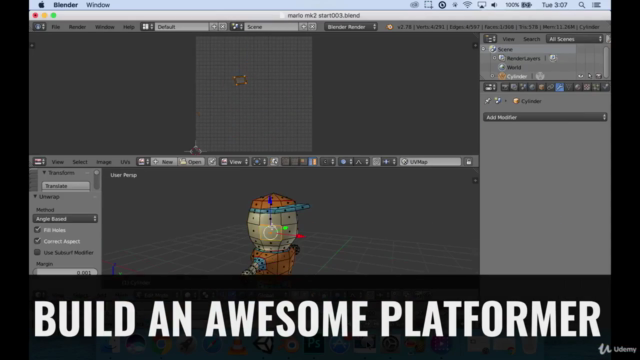Viewport: 640px width, 360px height.
Task: Click the Open image button
Action: 191,162
